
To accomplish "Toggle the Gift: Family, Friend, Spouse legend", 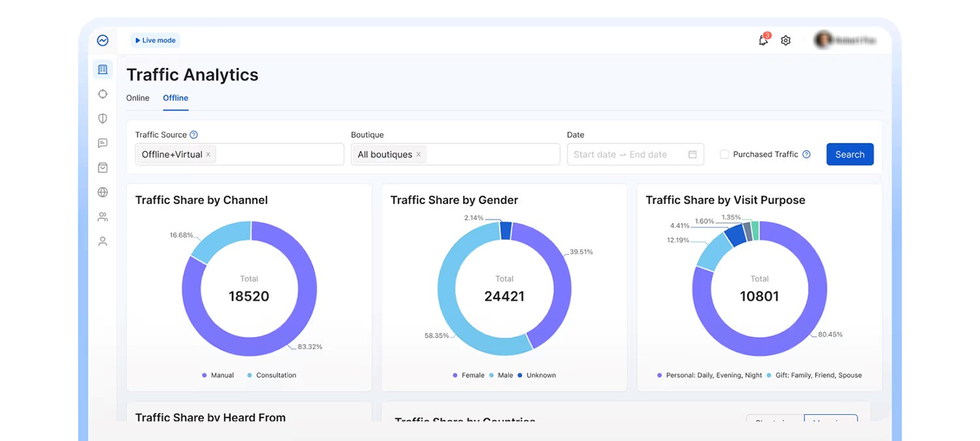I will tap(815, 375).
